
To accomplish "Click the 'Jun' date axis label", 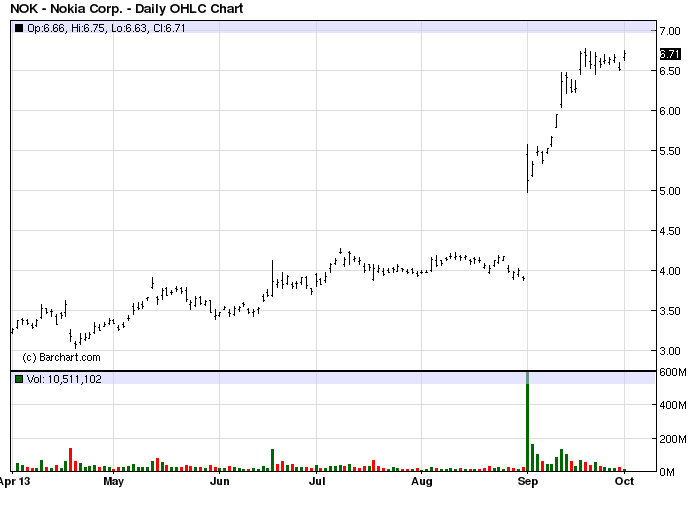I will tap(220, 481).
